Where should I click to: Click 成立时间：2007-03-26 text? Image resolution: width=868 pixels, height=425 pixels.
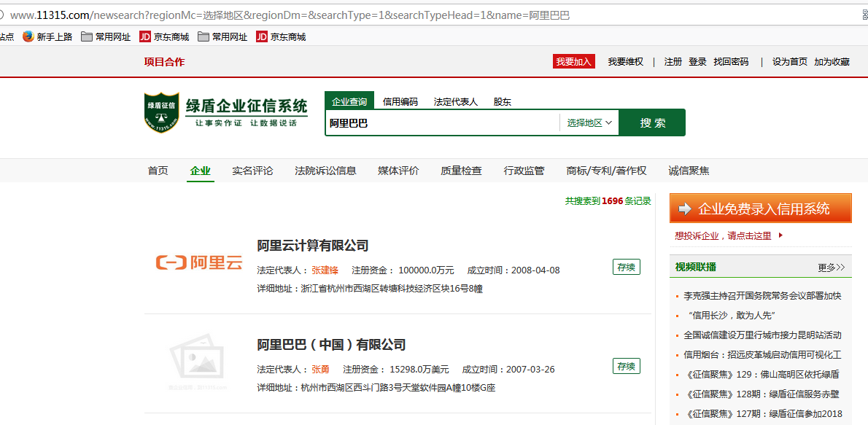point(508,370)
